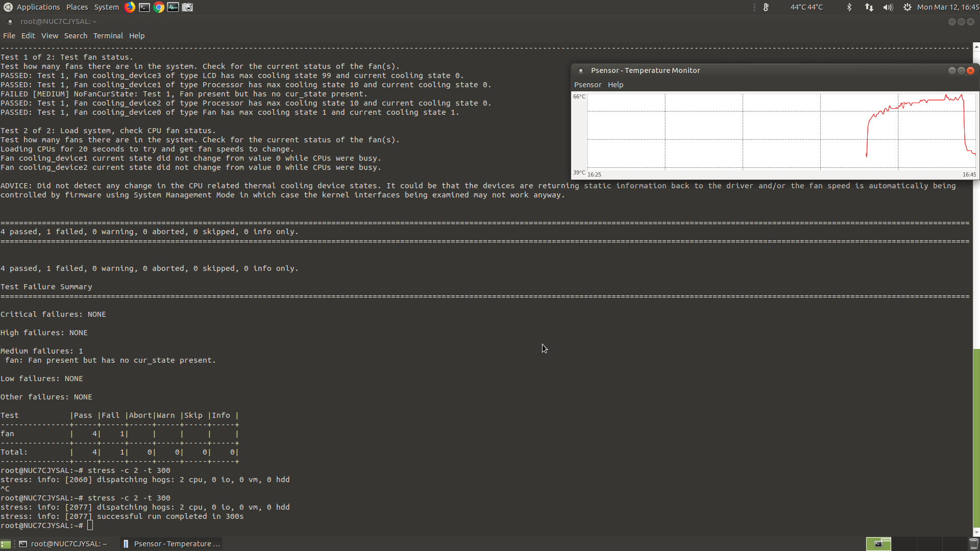Image resolution: width=980 pixels, height=551 pixels.
Task: Click the show desktop button in bottom panel
Action: tap(6, 544)
